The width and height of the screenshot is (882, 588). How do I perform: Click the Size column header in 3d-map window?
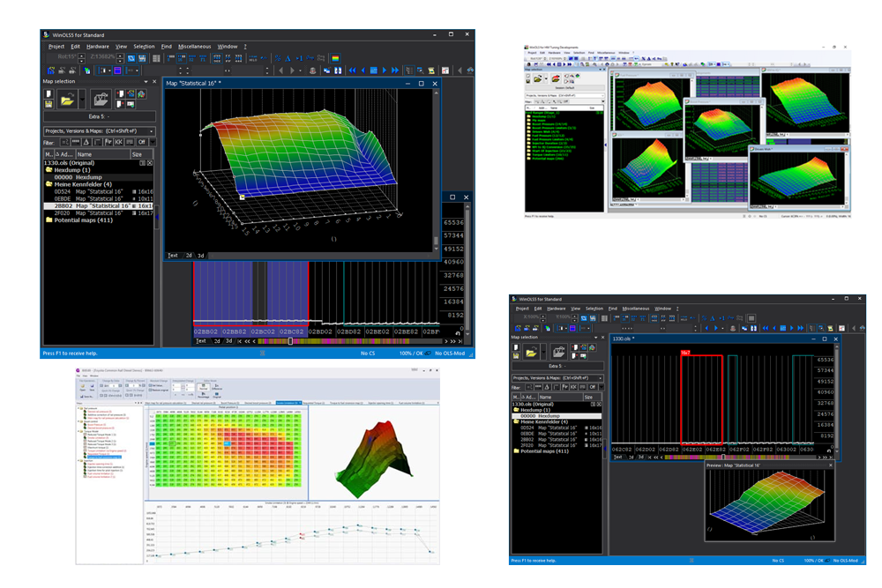(142, 154)
